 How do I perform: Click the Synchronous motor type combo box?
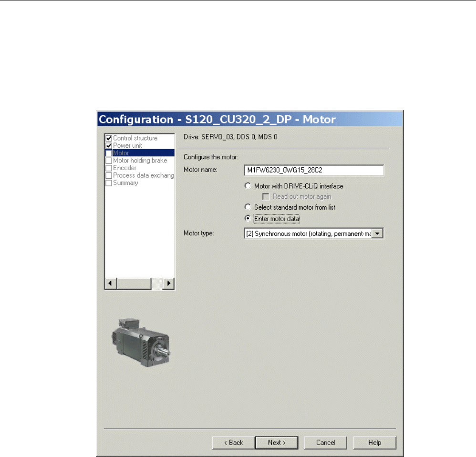[x=314, y=234]
